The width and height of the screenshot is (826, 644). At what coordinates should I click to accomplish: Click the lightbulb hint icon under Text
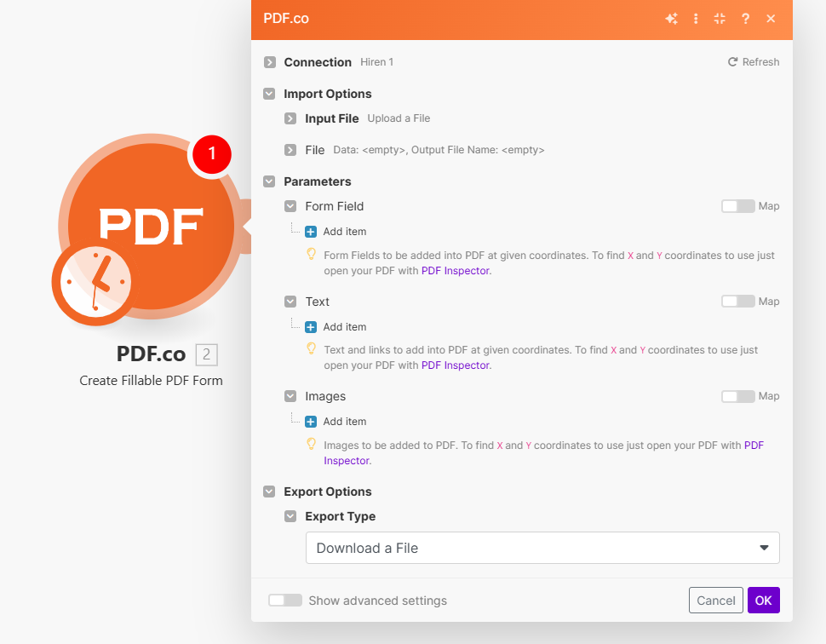(x=312, y=349)
